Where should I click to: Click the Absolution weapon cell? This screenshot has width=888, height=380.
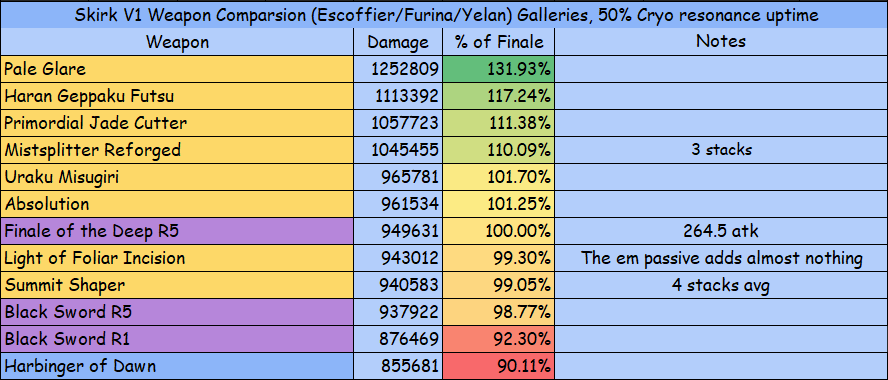(177, 204)
